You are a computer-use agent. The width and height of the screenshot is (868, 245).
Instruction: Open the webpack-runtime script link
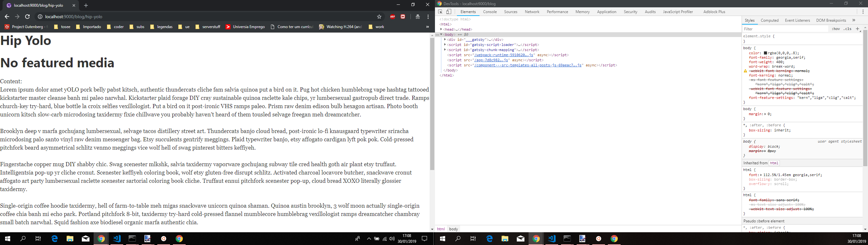click(x=504, y=55)
